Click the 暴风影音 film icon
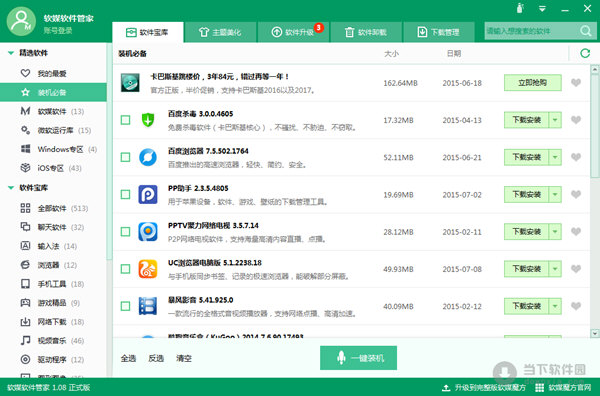 [148, 306]
